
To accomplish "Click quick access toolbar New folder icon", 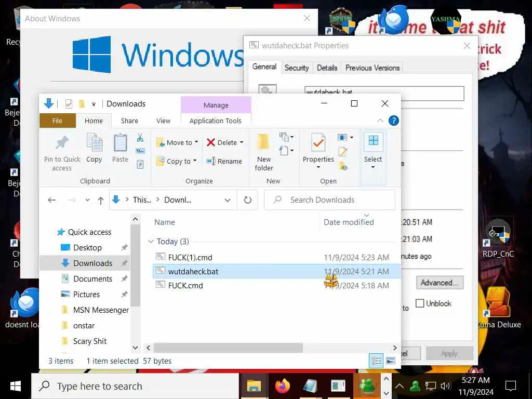I will coord(82,104).
